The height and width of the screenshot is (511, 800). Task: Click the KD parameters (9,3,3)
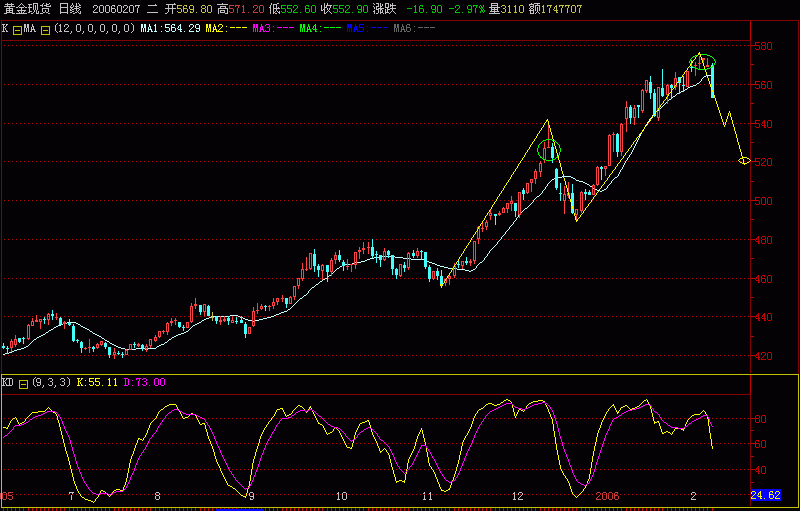click(x=52, y=382)
